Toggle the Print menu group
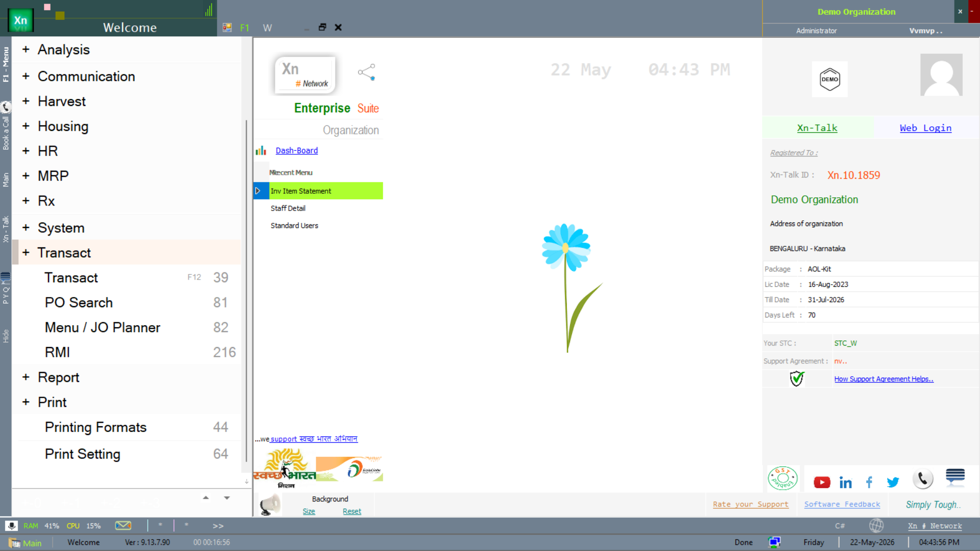Image resolution: width=980 pixels, height=551 pixels. [x=26, y=402]
